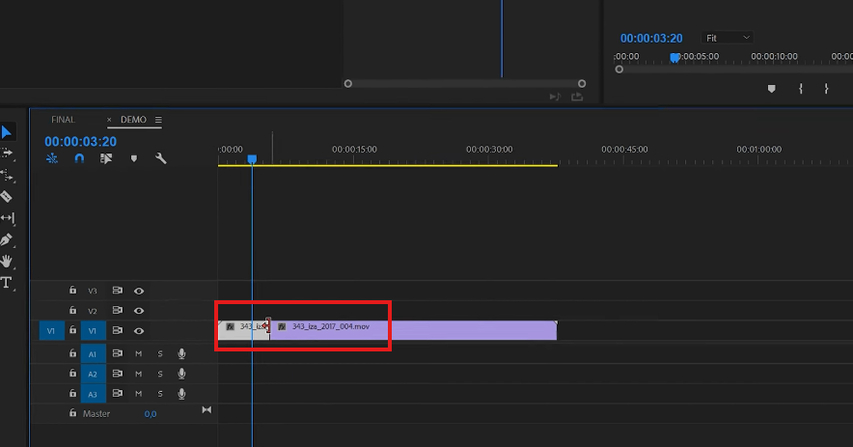
Task: Mute the A3 audio track
Action: [138, 394]
